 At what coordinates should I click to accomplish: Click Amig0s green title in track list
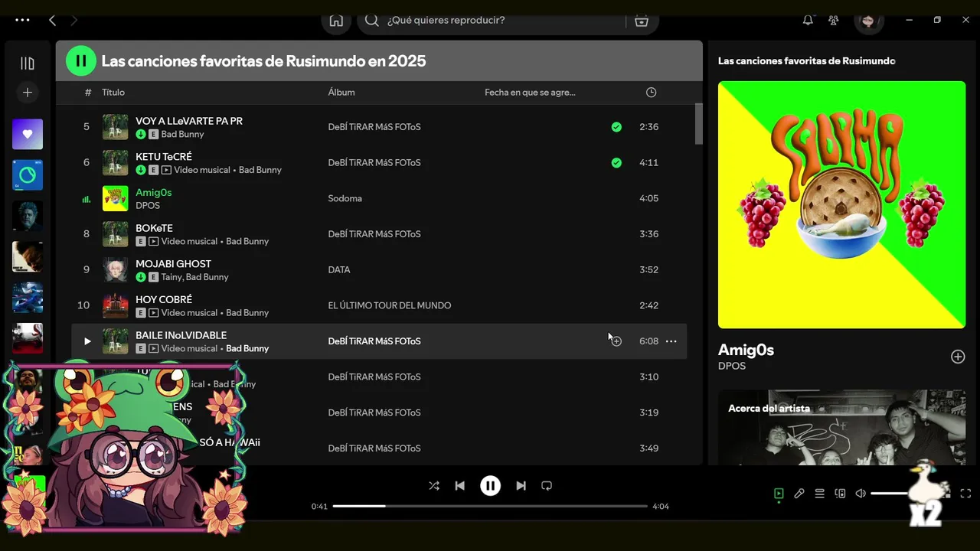click(x=153, y=193)
